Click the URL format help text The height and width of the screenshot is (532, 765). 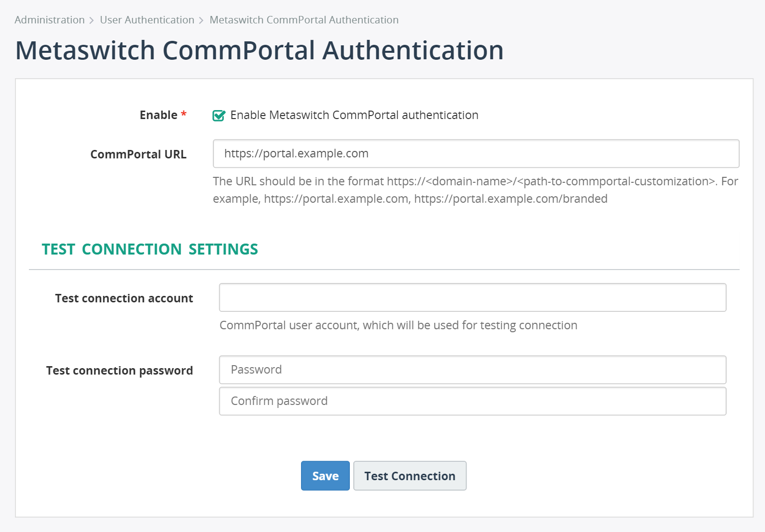(x=475, y=190)
